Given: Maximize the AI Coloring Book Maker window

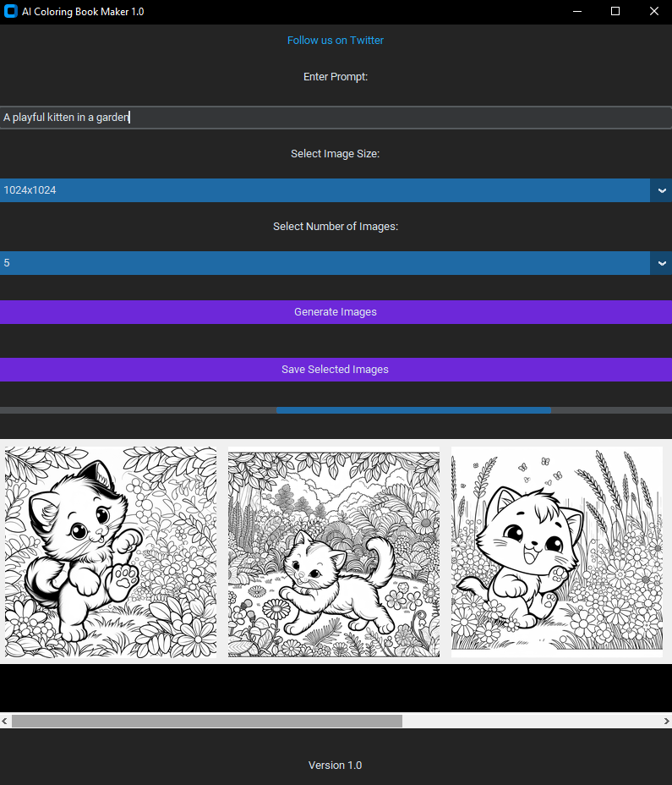Looking at the screenshot, I should point(615,12).
